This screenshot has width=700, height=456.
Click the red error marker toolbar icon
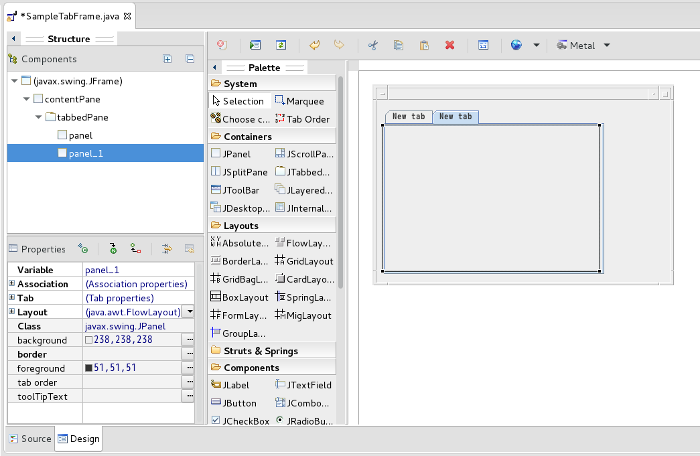pos(222,45)
